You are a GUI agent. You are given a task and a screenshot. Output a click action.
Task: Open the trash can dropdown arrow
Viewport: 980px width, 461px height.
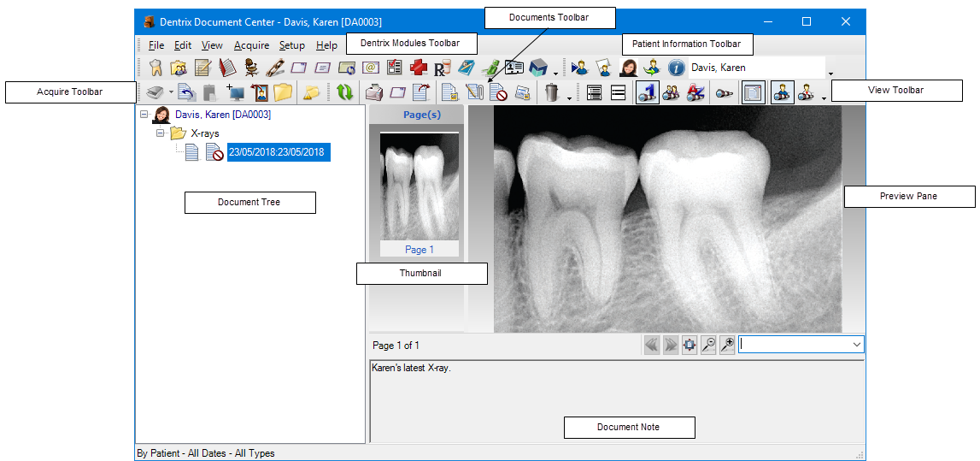(x=569, y=98)
